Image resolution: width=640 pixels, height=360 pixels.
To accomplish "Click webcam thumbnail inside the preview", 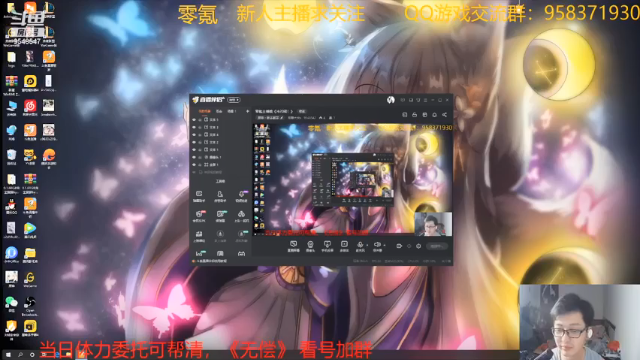I will point(433,224).
